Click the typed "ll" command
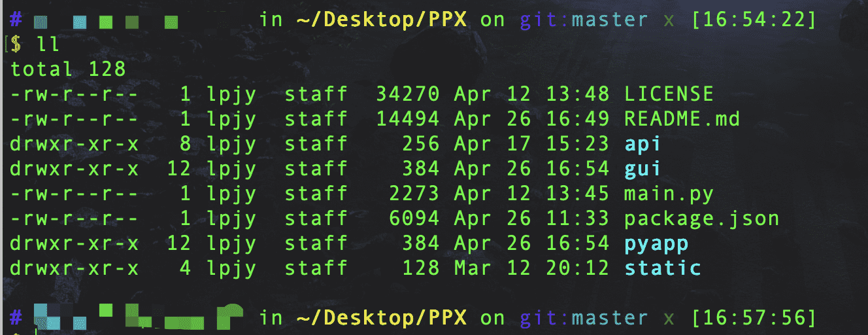868x335 pixels. coord(49,44)
